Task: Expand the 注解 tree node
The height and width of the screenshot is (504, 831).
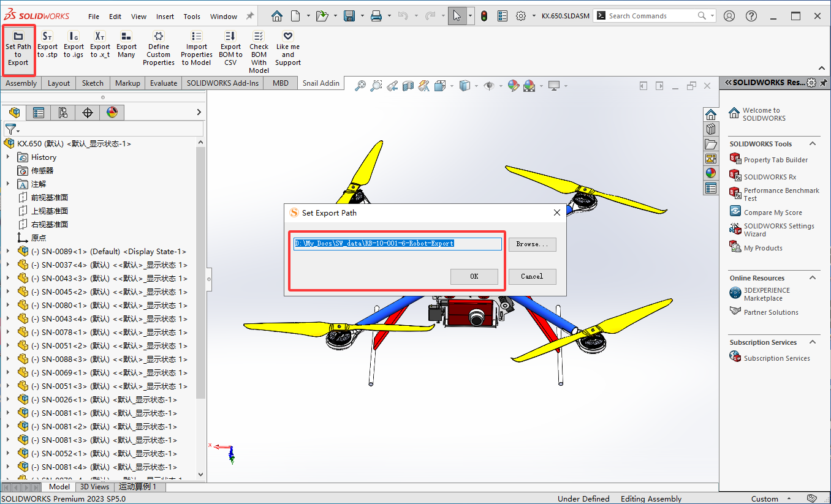Action: (8, 184)
